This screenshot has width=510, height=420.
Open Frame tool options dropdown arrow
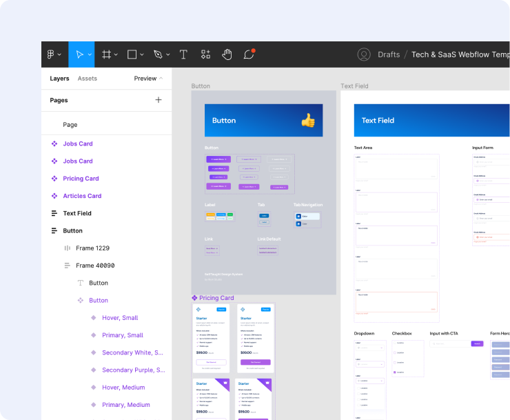point(116,54)
